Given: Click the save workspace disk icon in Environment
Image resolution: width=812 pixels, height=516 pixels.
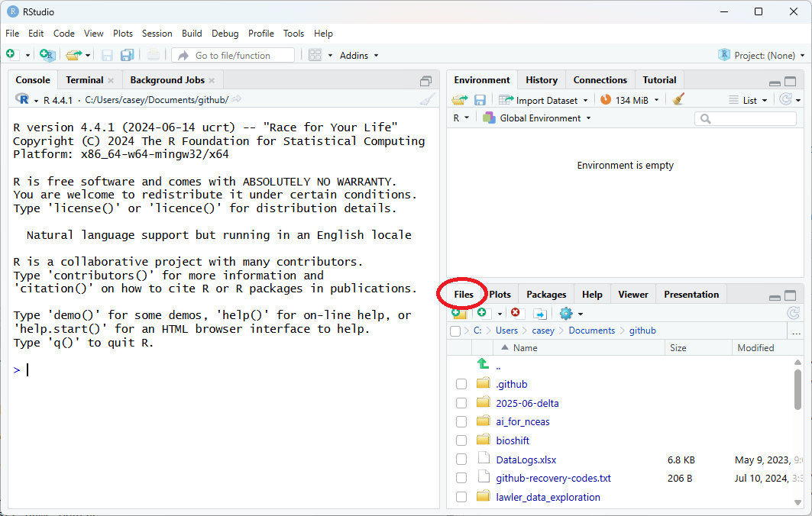Looking at the screenshot, I should (x=480, y=100).
